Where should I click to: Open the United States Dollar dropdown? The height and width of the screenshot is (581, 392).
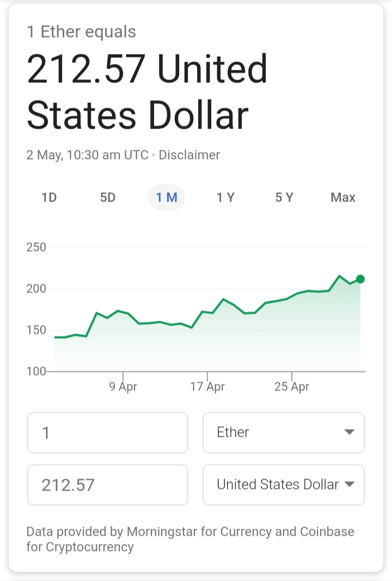click(x=284, y=485)
